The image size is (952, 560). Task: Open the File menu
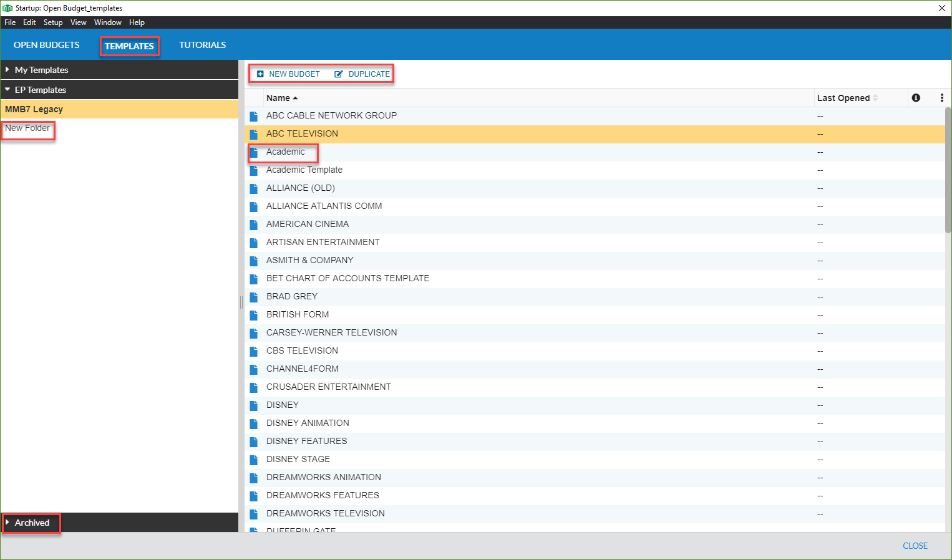(10, 22)
